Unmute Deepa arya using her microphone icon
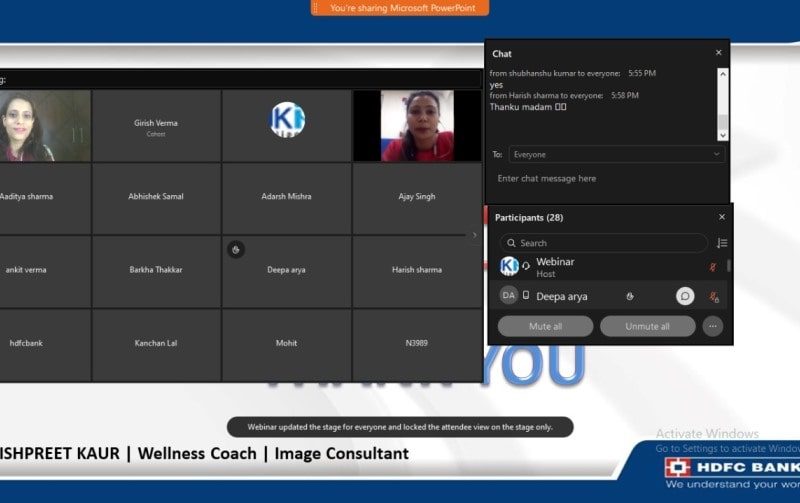The height and width of the screenshot is (503, 800). click(714, 297)
